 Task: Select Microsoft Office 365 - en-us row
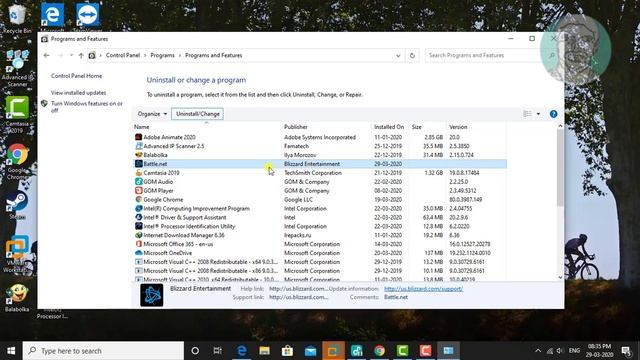click(x=320, y=244)
